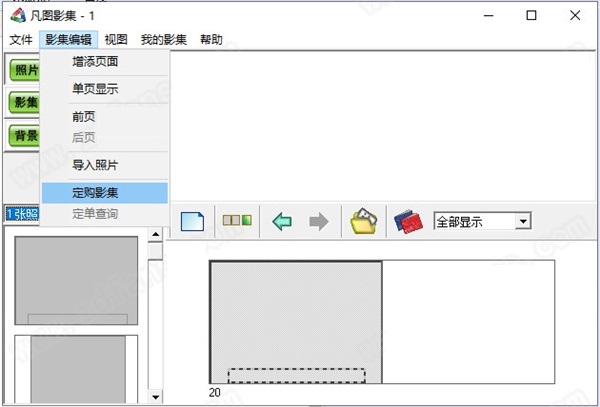Minimize the 凡图影集 window
The height and width of the screenshot is (407, 600).
pyautogui.click(x=488, y=16)
